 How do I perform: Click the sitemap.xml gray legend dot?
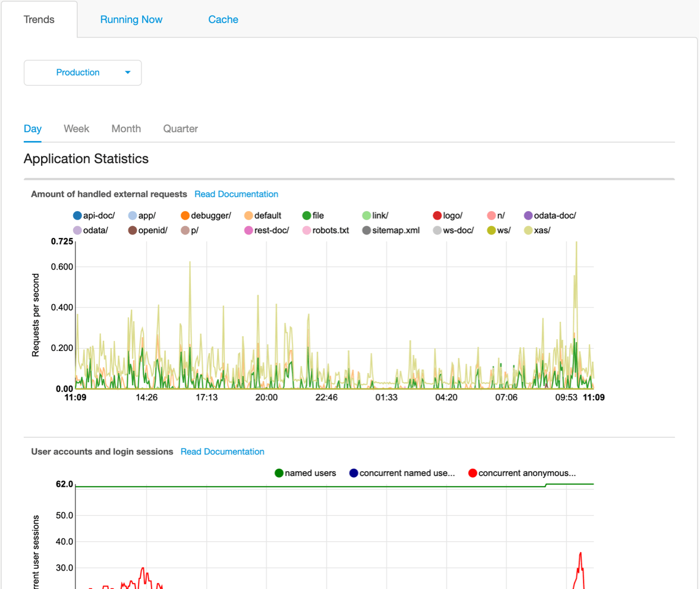(x=366, y=230)
